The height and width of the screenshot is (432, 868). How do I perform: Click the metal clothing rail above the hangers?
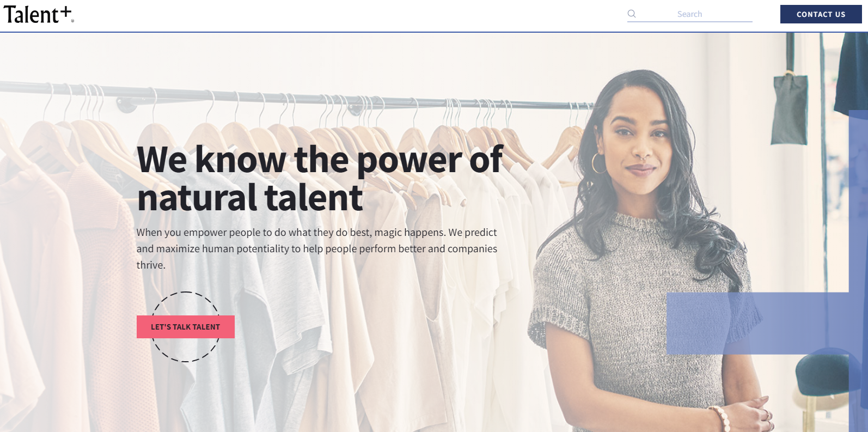(x=294, y=96)
